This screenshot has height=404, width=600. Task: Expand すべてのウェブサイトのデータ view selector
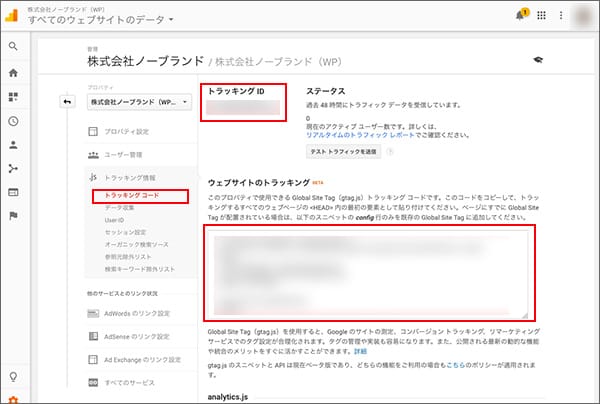tap(101, 20)
